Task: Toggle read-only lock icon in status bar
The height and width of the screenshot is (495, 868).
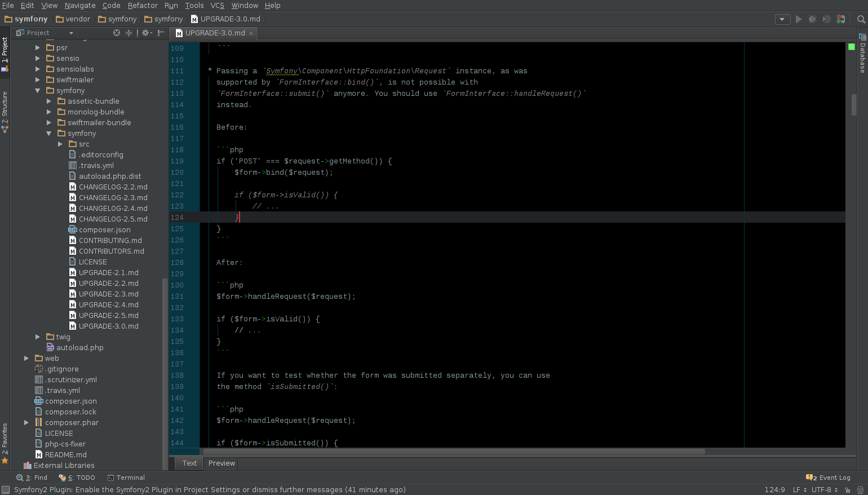Action: [x=847, y=490]
